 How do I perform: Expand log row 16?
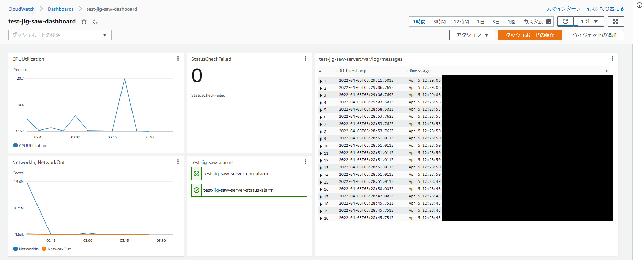[321, 189]
